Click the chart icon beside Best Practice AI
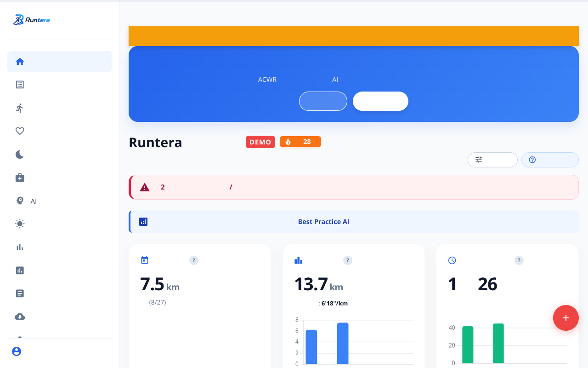588x368 pixels. pyautogui.click(x=143, y=222)
